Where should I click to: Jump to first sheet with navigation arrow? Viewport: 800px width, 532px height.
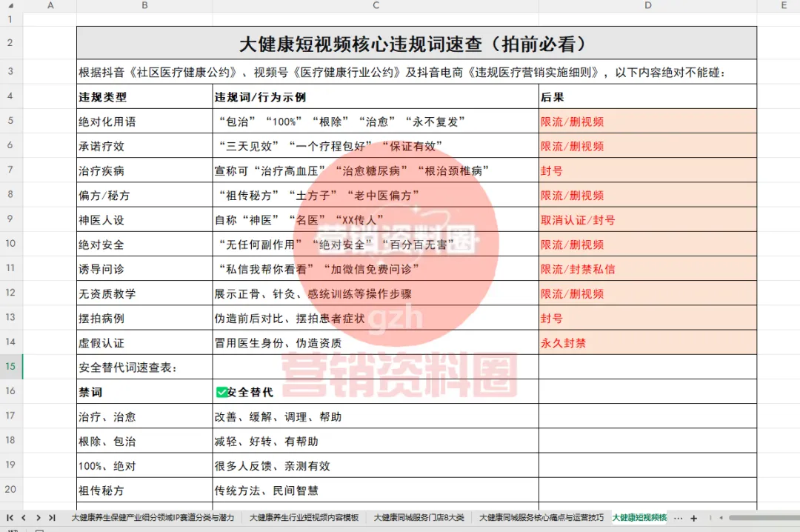point(10,518)
